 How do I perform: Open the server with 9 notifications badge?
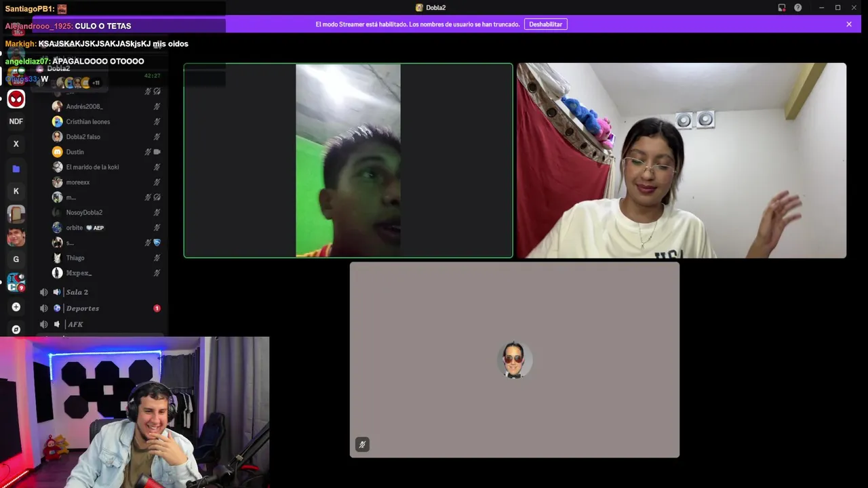pos(16,282)
